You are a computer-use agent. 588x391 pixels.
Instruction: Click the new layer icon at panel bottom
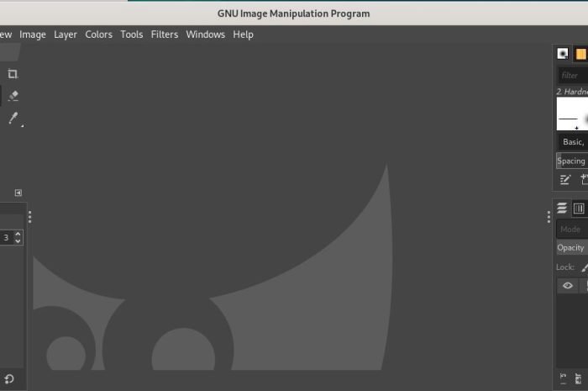(563, 378)
